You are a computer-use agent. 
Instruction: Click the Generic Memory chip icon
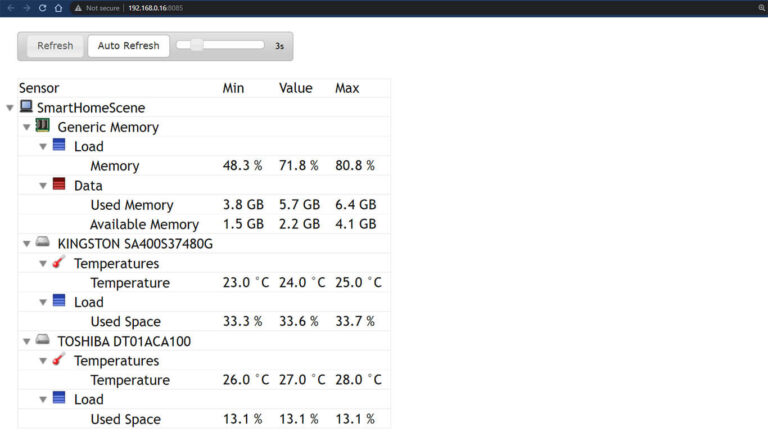tap(43, 126)
